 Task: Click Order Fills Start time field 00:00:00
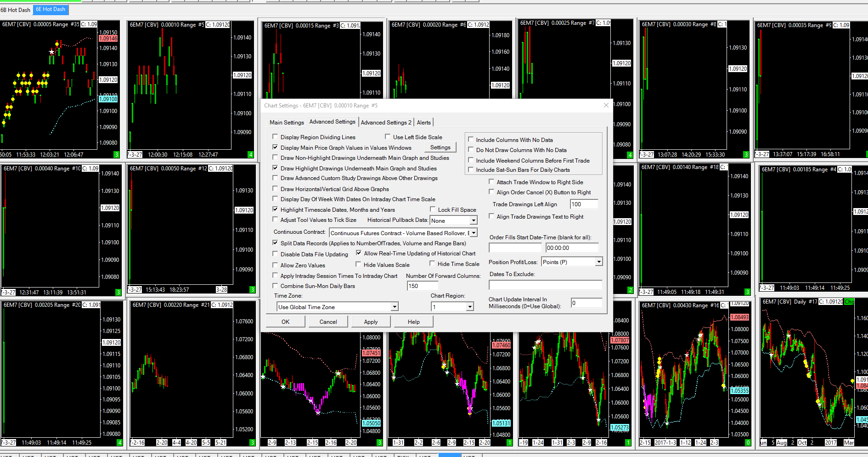pos(572,248)
